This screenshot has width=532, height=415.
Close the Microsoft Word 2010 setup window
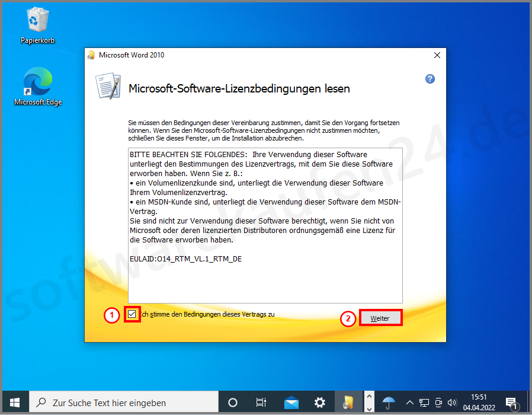437,55
